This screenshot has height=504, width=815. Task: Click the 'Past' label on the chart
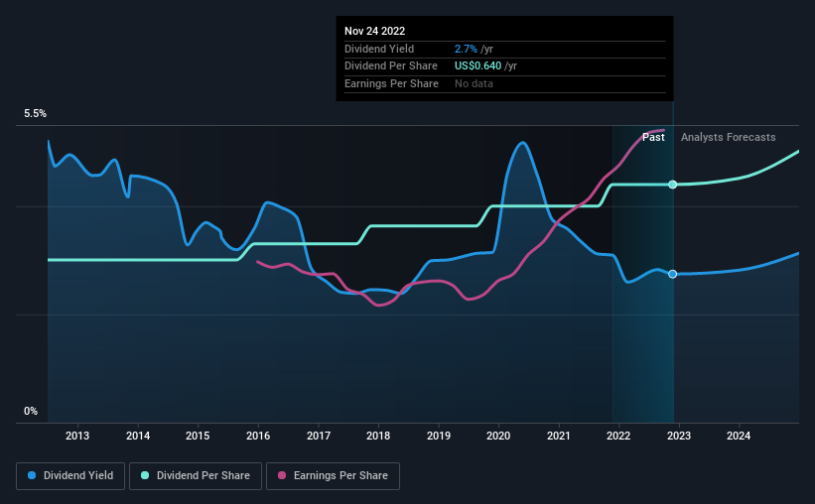pyautogui.click(x=653, y=137)
